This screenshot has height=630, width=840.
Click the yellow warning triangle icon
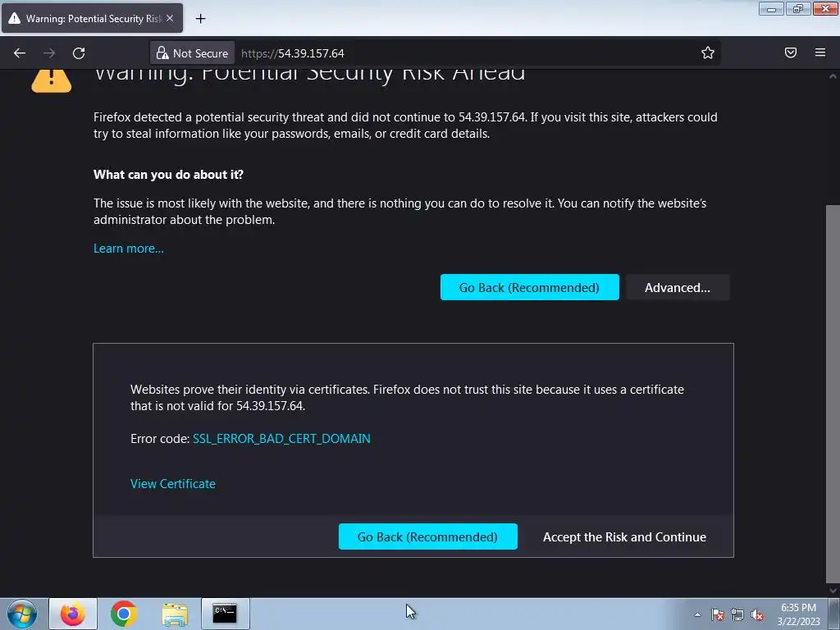(52, 80)
